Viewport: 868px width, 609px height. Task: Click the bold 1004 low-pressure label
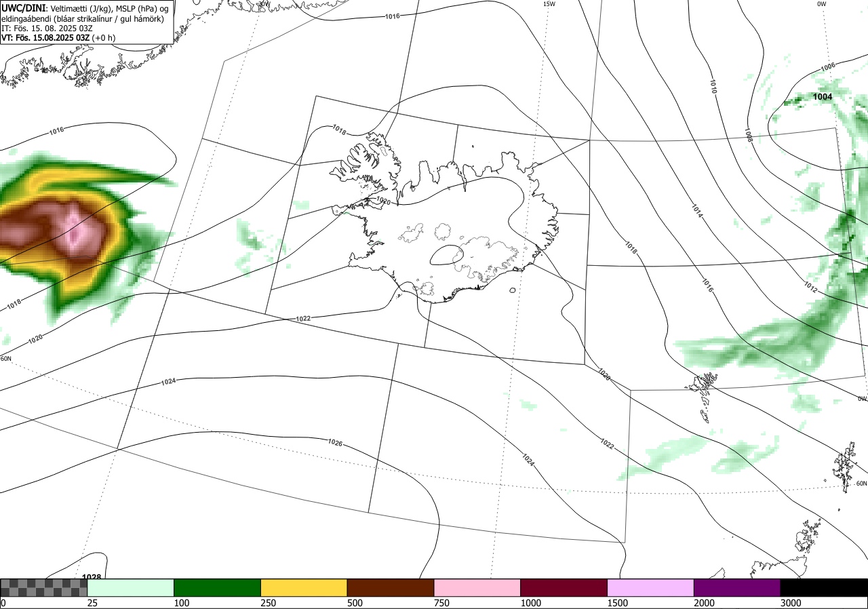[823, 97]
